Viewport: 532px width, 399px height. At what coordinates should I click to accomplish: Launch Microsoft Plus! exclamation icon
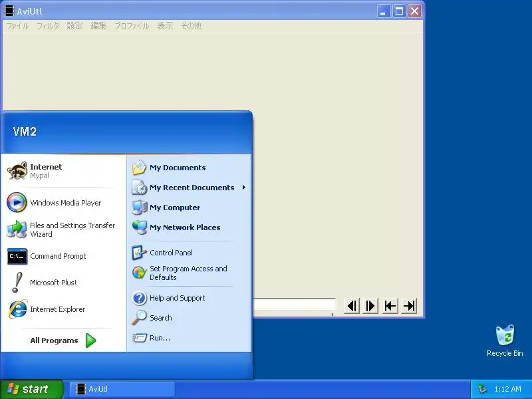pos(17,283)
